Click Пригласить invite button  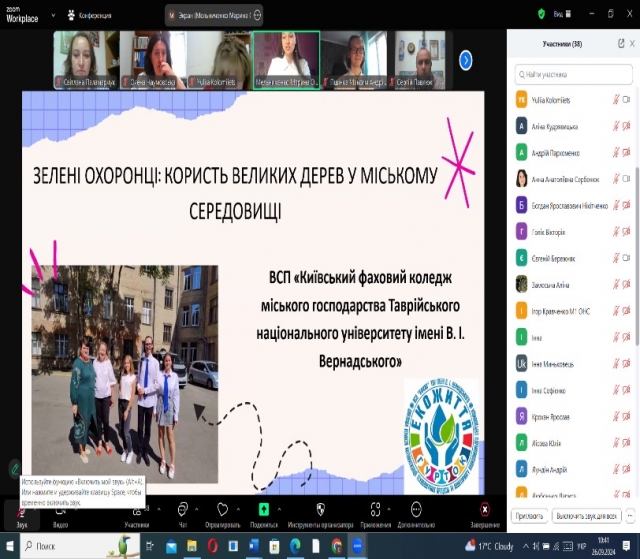[528, 516]
